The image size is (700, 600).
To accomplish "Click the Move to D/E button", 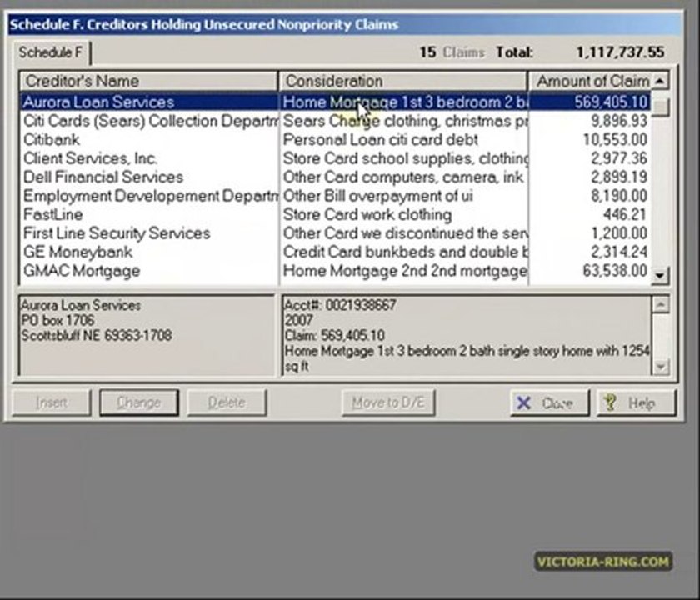I will click(388, 402).
